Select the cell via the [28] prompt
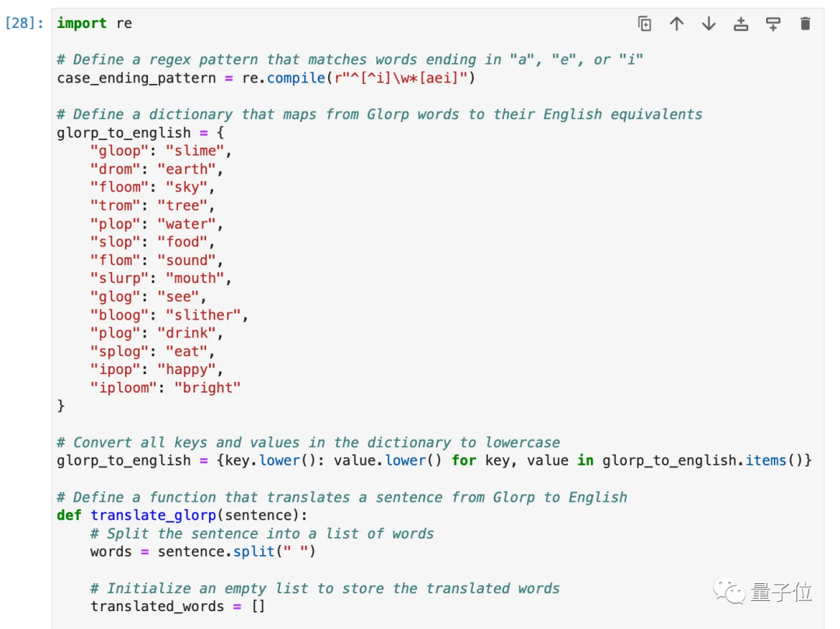The width and height of the screenshot is (840, 629). pos(24,23)
